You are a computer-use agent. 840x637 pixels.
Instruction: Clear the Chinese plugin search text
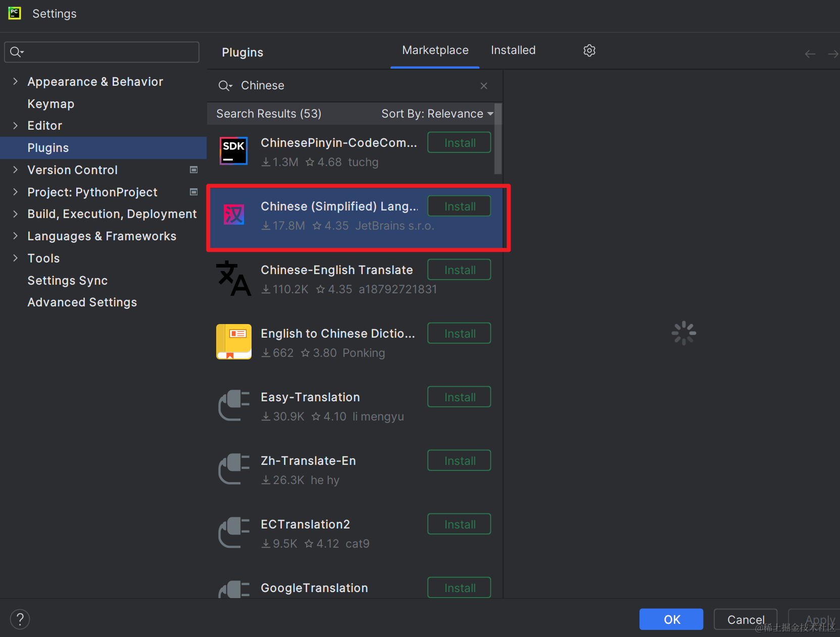[x=484, y=86]
